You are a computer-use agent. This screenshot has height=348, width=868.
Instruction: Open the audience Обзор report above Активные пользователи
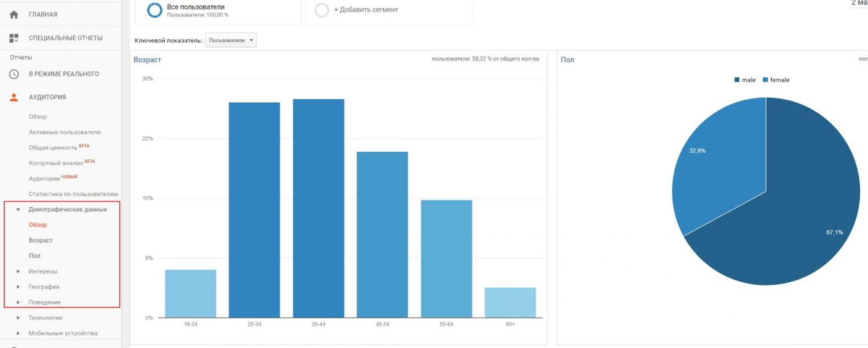(x=38, y=116)
